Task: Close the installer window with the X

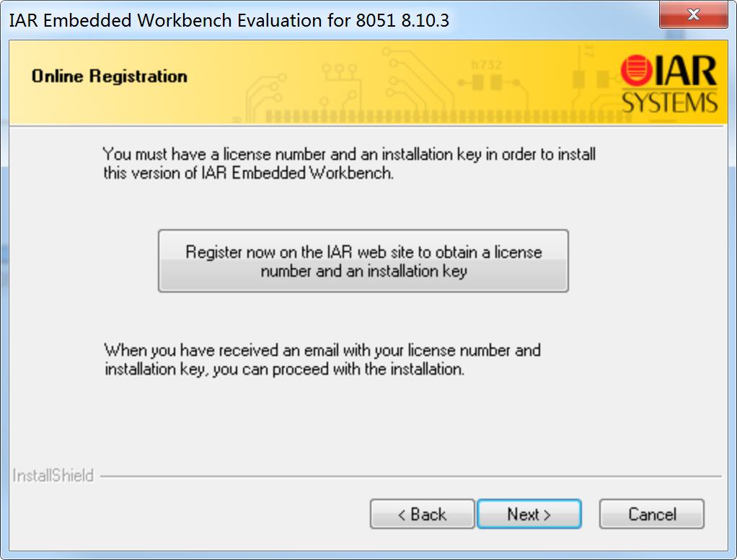Action: pos(693,15)
